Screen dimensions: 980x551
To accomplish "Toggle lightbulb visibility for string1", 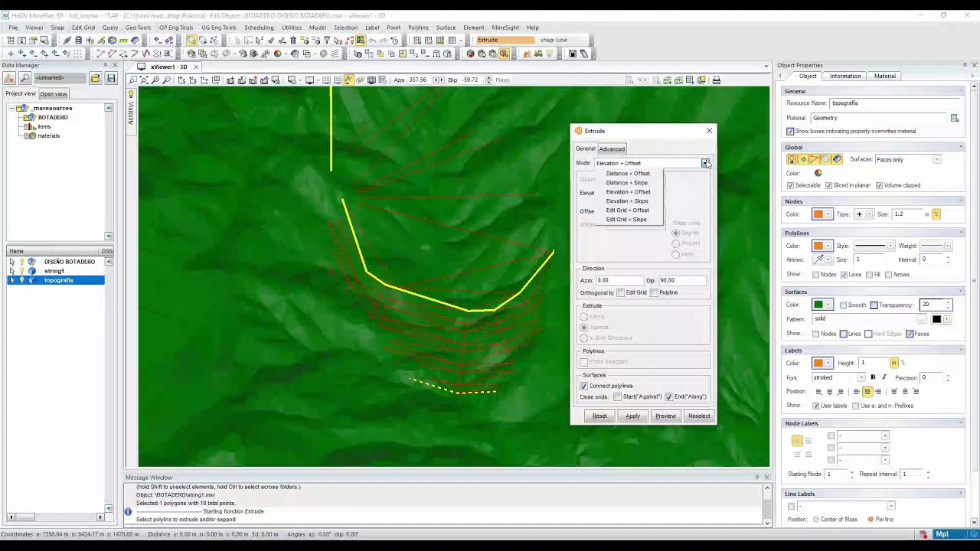I will [x=21, y=271].
